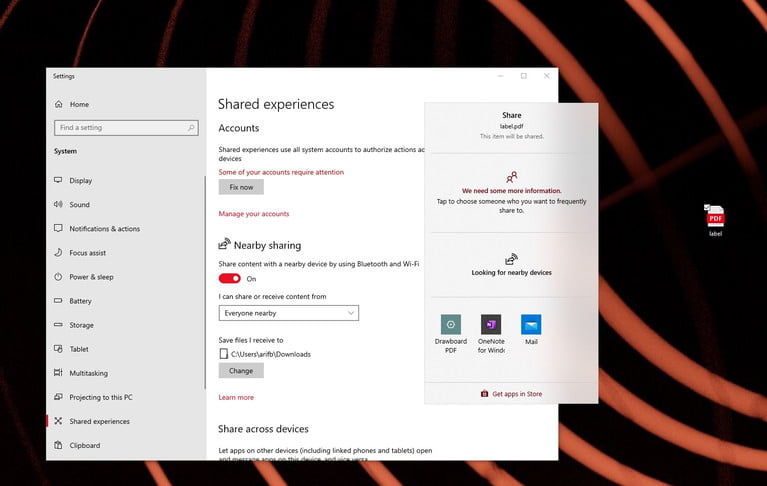Screen dimensions: 767x486
Task: Select Notifications & actions section
Action: tap(104, 229)
